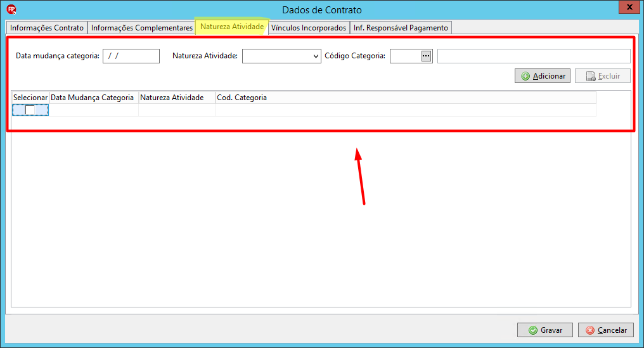Screen dimensions: 644x348
Task: Close the Dados de Contrato window
Action: pos(629,8)
